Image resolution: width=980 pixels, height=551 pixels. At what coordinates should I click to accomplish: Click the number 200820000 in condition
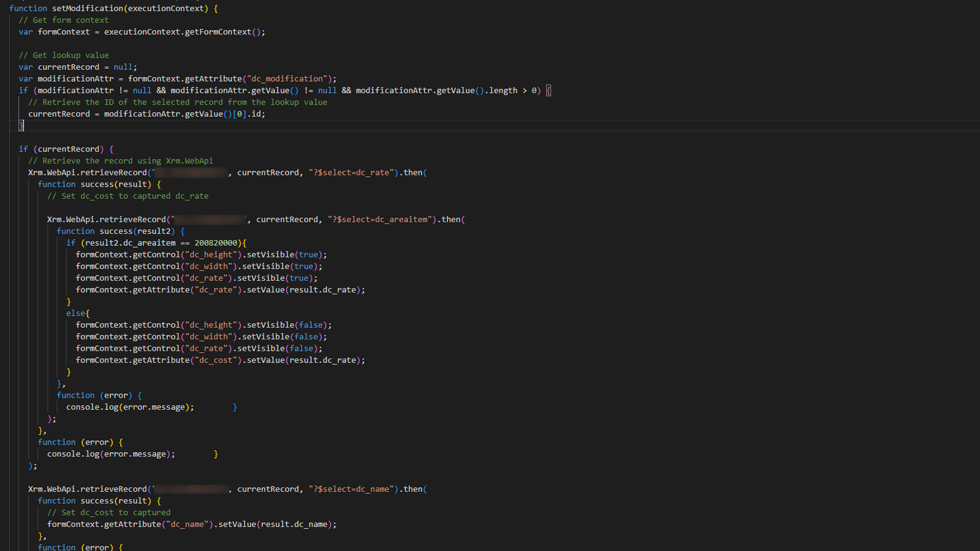coord(215,243)
